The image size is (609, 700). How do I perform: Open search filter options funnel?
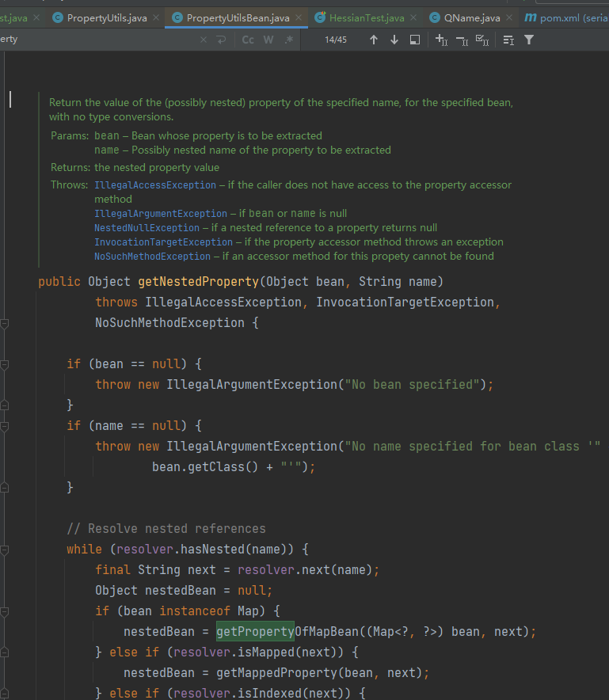tap(529, 40)
